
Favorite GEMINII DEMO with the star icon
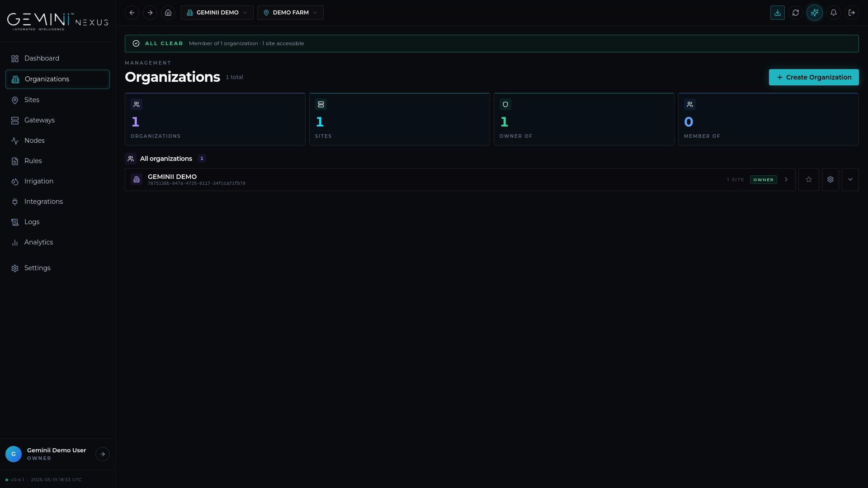point(809,180)
